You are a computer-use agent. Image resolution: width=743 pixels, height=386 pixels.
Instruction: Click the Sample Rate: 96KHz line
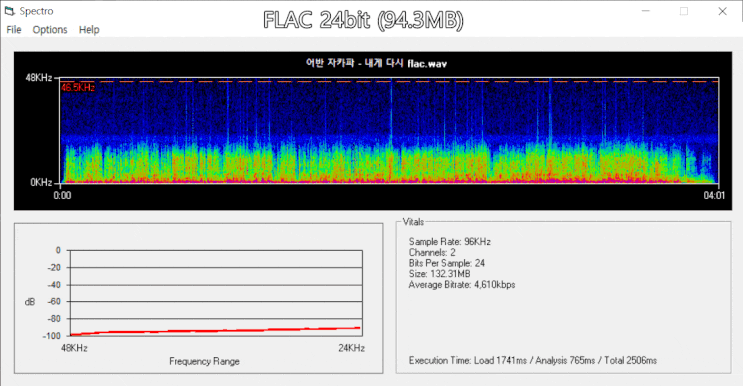(x=450, y=242)
